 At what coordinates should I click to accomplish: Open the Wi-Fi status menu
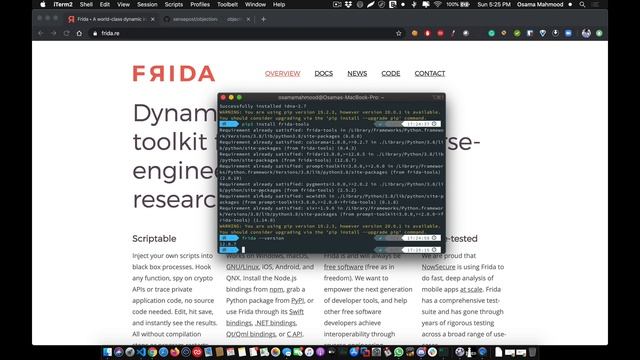click(x=438, y=4)
